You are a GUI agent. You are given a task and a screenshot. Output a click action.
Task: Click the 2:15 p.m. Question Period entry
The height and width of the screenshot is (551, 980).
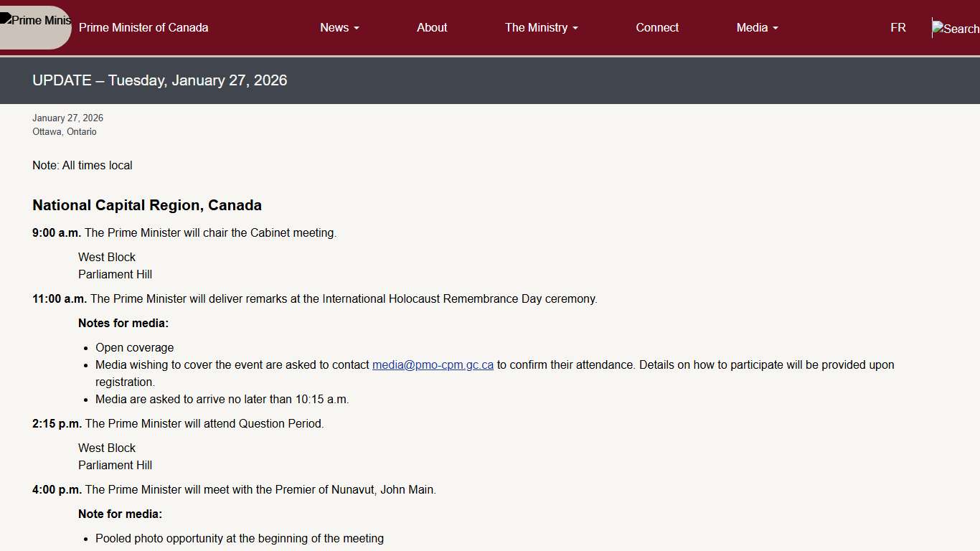[178, 423]
